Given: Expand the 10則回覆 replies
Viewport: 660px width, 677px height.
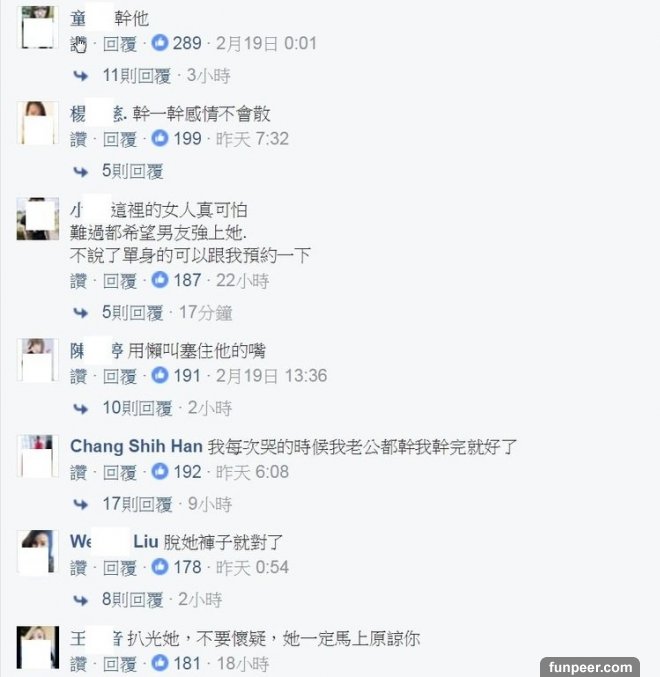Looking at the screenshot, I should [x=137, y=408].
